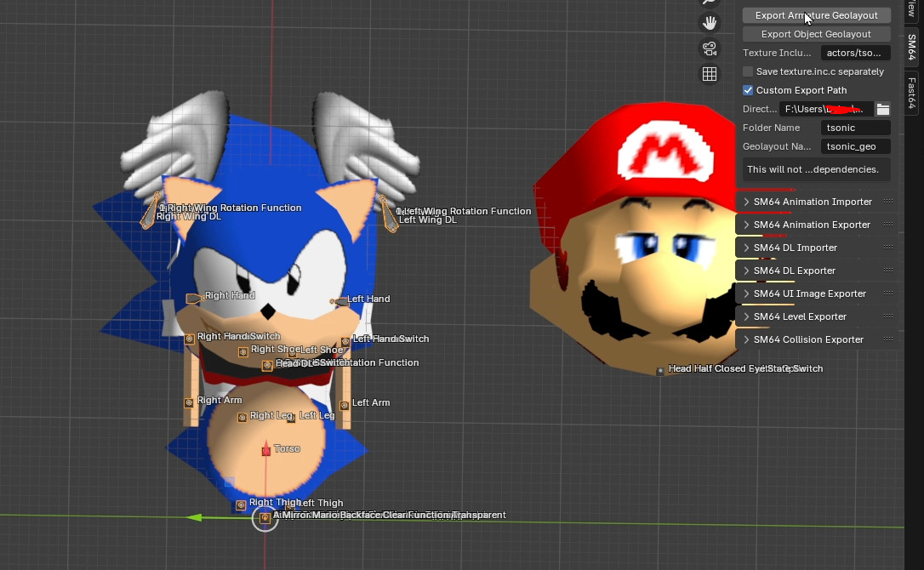Click the Export Object Geolayout button

pyautogui.click(x=816, y=34)
